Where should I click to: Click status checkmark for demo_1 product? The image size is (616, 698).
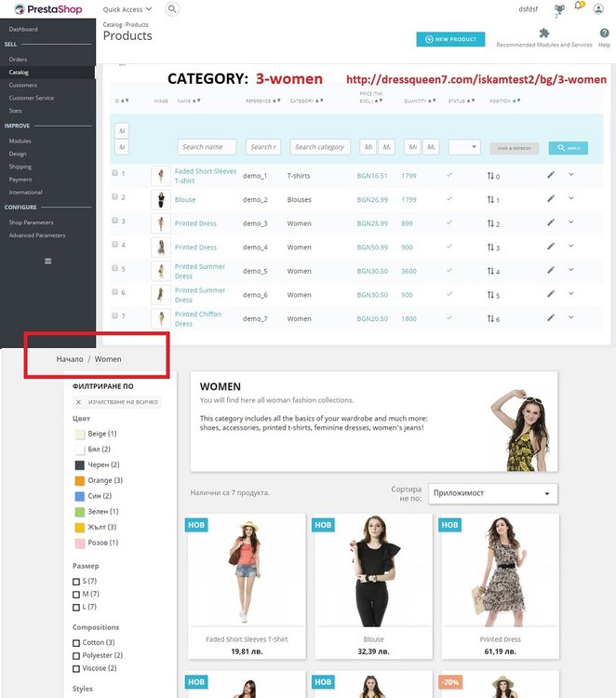[x=449, y=175]
